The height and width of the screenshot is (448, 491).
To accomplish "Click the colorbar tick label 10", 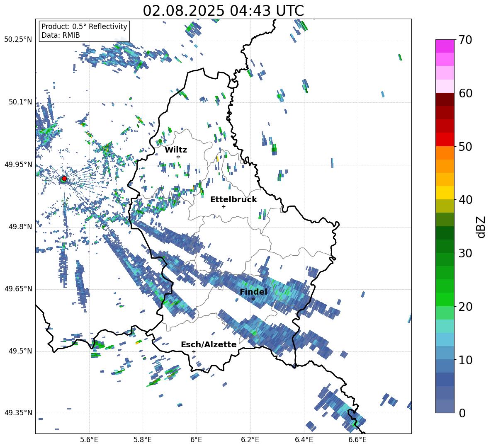I will tap(465, 360).
